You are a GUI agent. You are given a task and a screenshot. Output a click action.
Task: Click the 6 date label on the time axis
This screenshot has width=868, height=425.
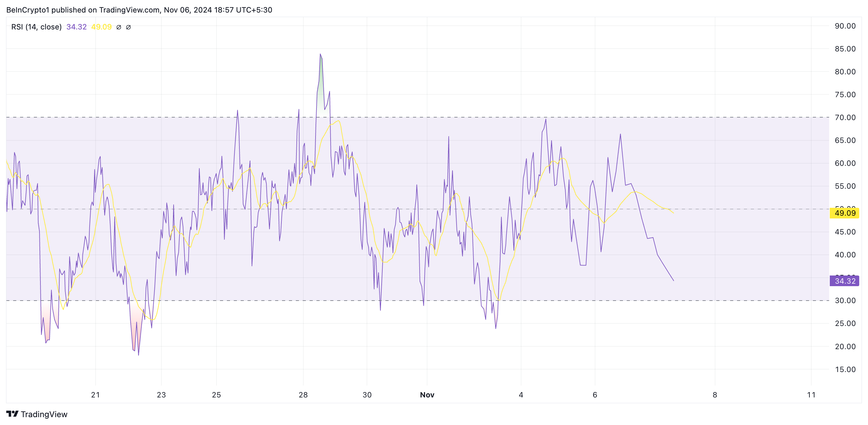pos(595,395)
